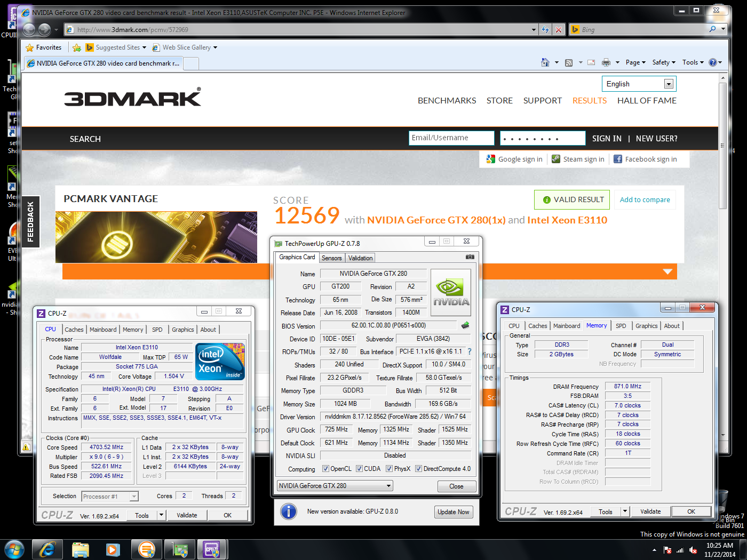The image size is (747, 560).
Task: Click the Email/Username input field
Action: point(451,138)
